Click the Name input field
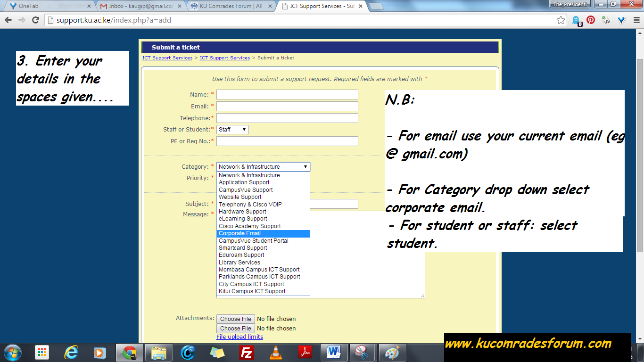The height and width of the screenshot is (362, 644). coord(287,95)
